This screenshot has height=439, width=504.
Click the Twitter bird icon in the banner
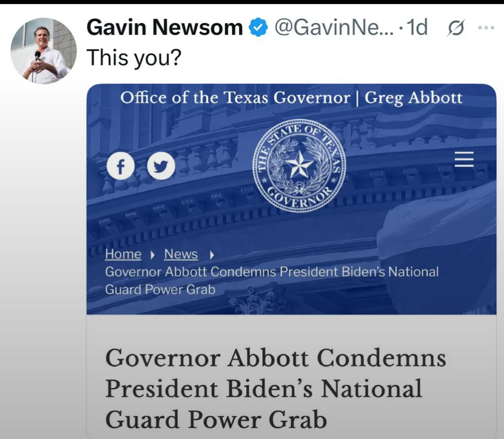(x=161, y=166)
